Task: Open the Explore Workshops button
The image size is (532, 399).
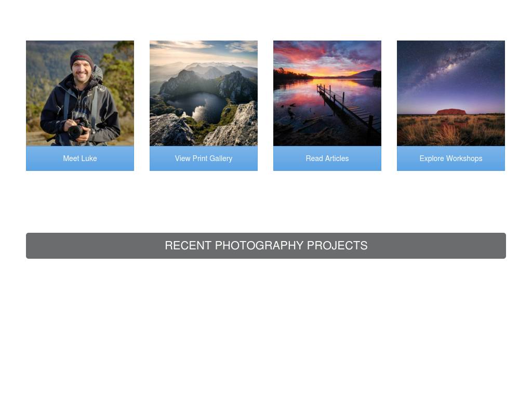Action: tap(451, 158)
